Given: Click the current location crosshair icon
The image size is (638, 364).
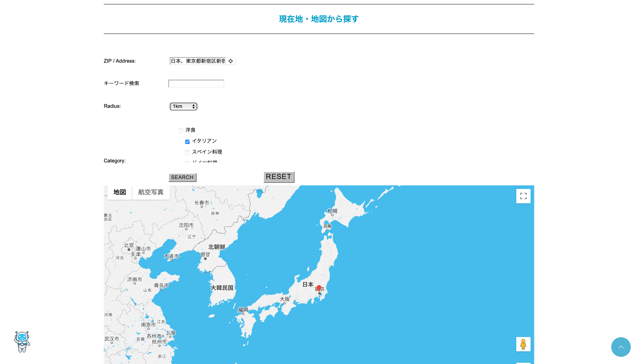Looking at the screenshot, I should pos(230,61).
